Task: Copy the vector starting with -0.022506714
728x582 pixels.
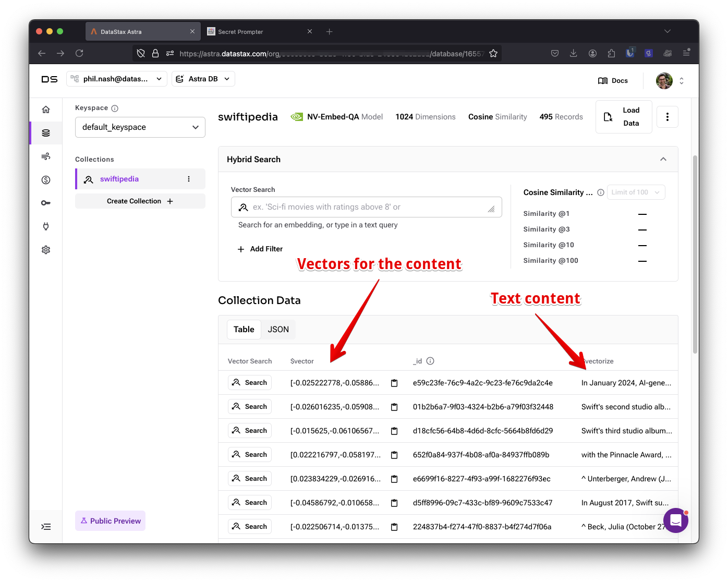Action: (394, 527)
